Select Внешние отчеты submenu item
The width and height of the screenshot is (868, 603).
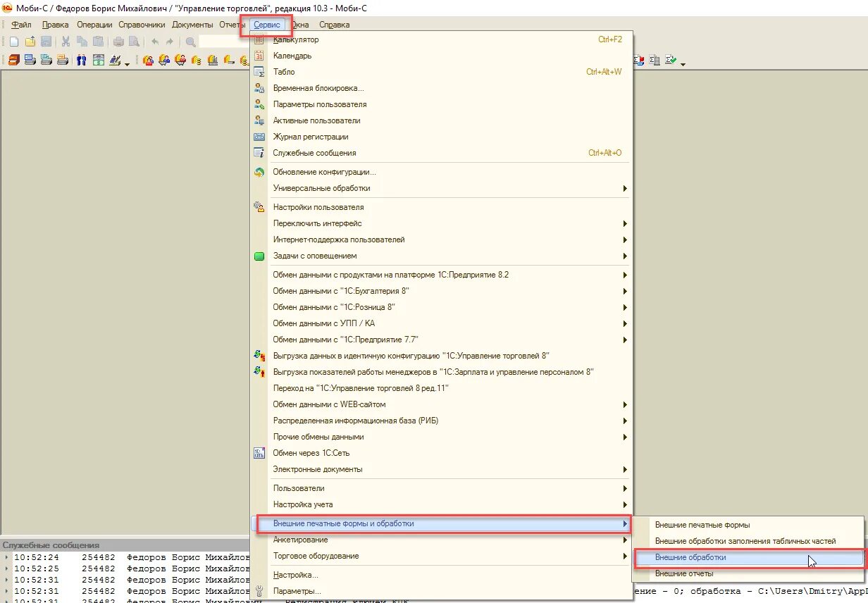749,573
